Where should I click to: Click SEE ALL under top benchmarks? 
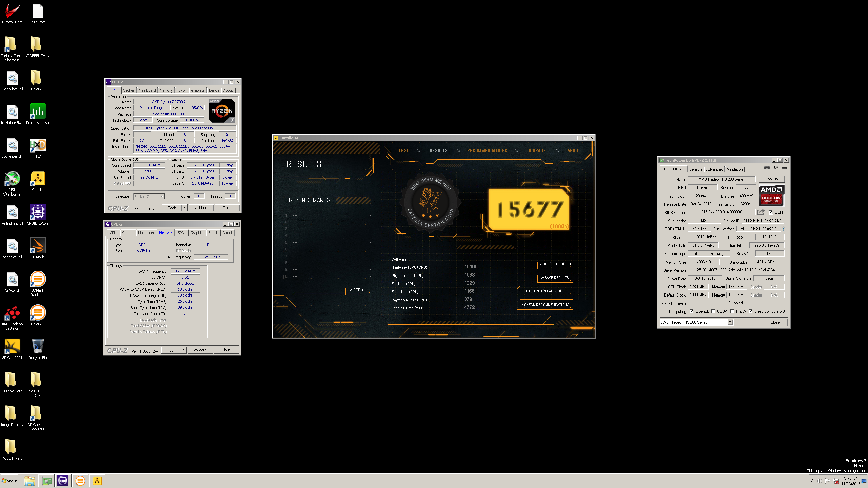coord(358,290)
